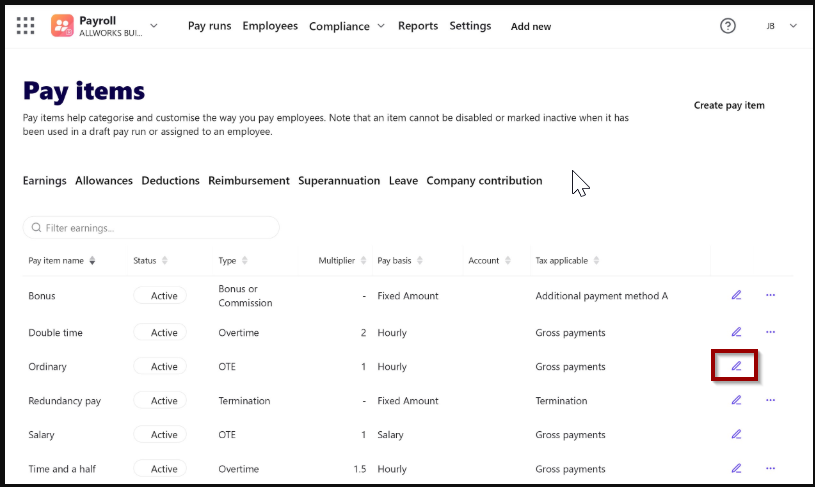
Task: Sort by Status column arrows
Action: coord(165,260)
